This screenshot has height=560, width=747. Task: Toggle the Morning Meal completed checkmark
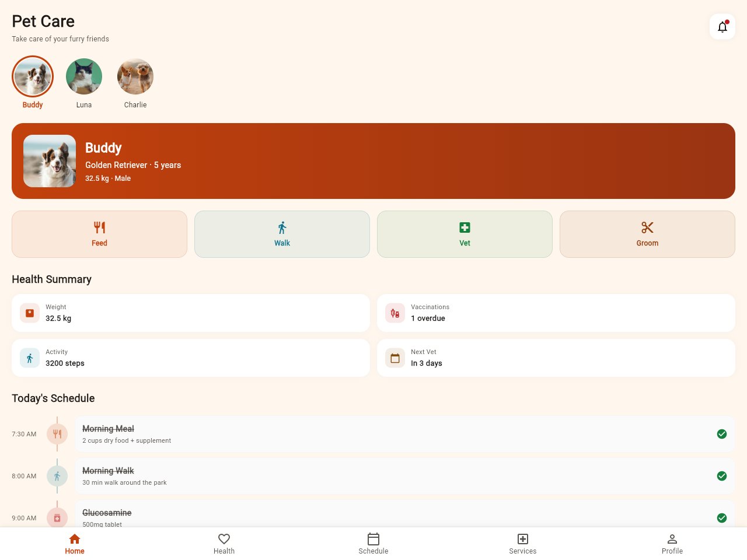[722, 434]
